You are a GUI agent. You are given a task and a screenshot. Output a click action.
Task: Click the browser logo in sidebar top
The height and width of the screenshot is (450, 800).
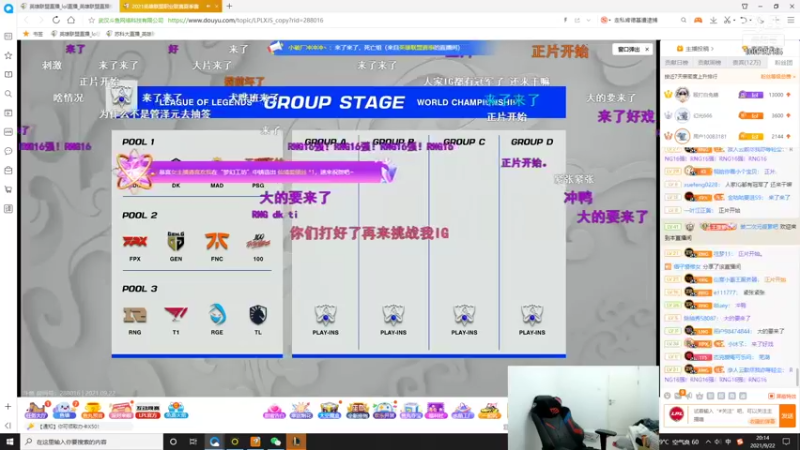tap(8, 8)
